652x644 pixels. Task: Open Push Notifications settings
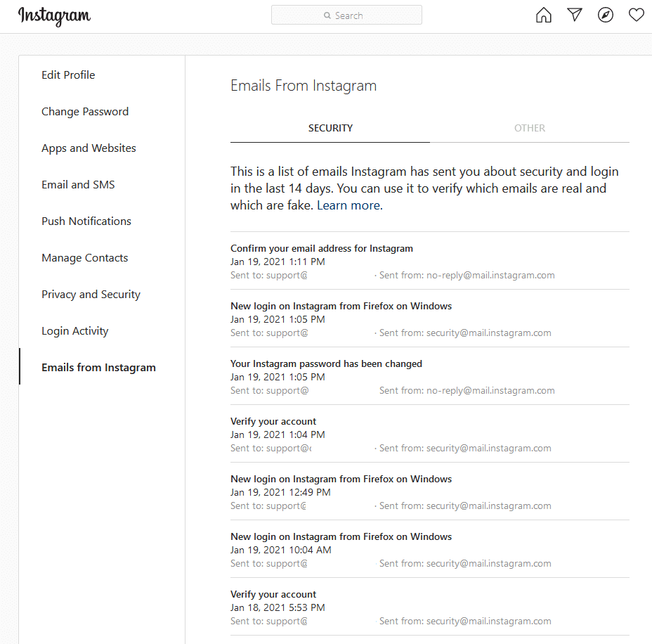(x=86, y=221)
